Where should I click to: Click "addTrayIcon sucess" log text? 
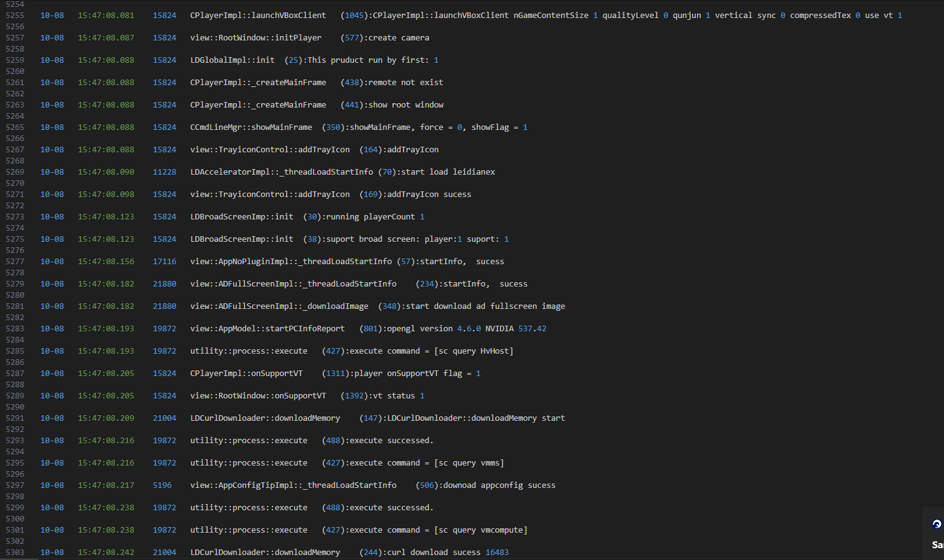(429, 195)
